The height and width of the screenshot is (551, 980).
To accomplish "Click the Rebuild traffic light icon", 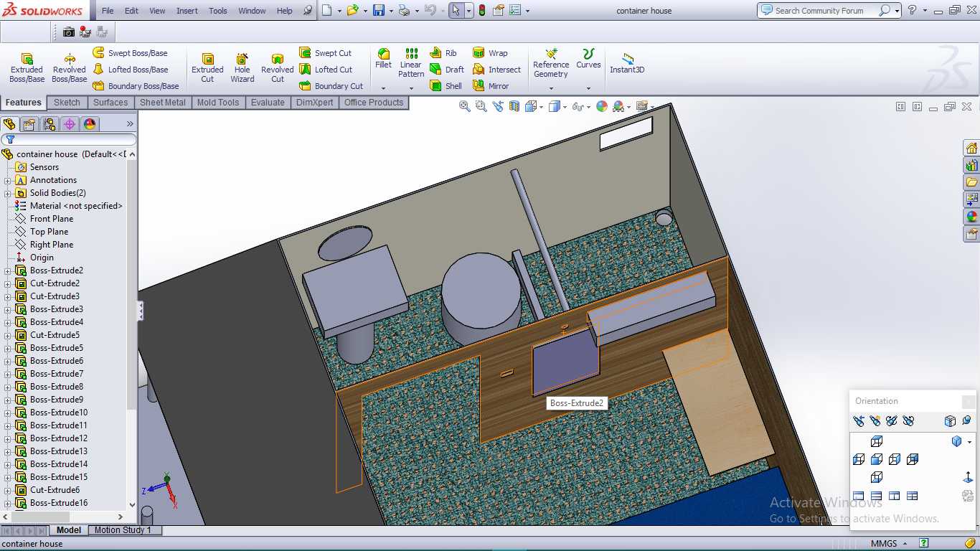I will (481, 10).
